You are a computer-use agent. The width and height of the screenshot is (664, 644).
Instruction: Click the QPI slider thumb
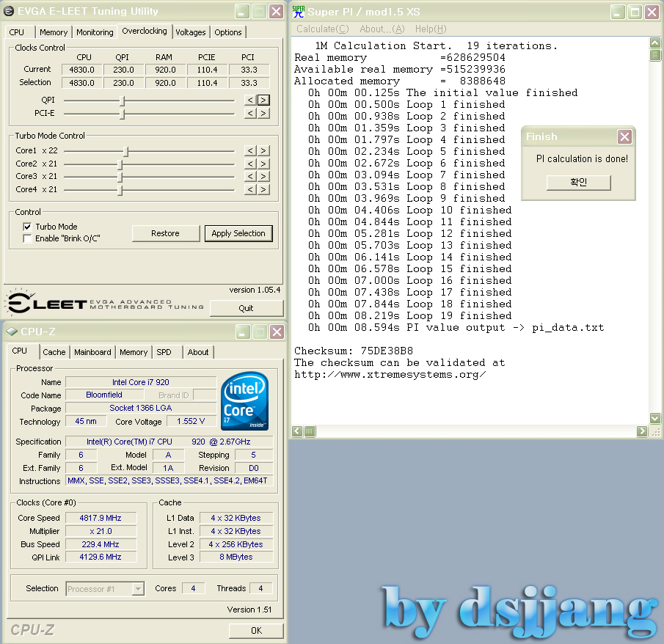point(123,100)
